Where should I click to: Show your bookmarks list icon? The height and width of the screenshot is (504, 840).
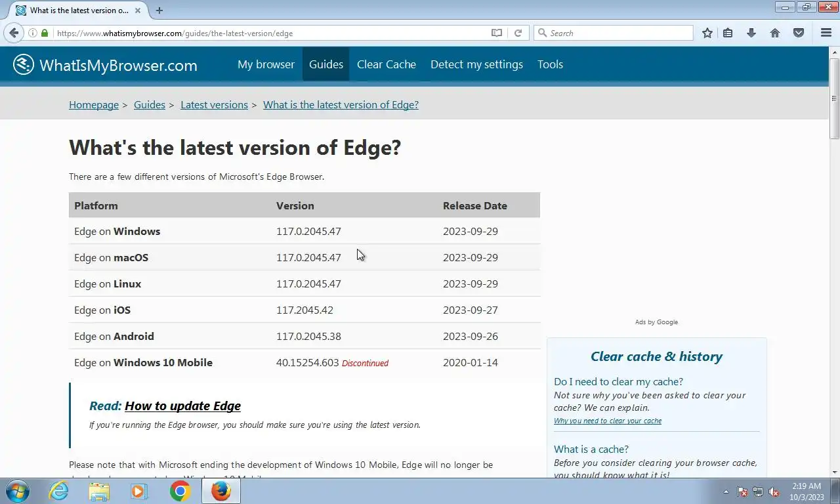point(728,33)
